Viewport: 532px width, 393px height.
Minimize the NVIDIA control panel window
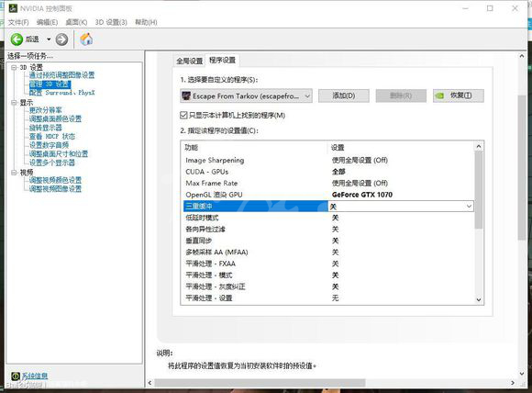pos(466,8)
